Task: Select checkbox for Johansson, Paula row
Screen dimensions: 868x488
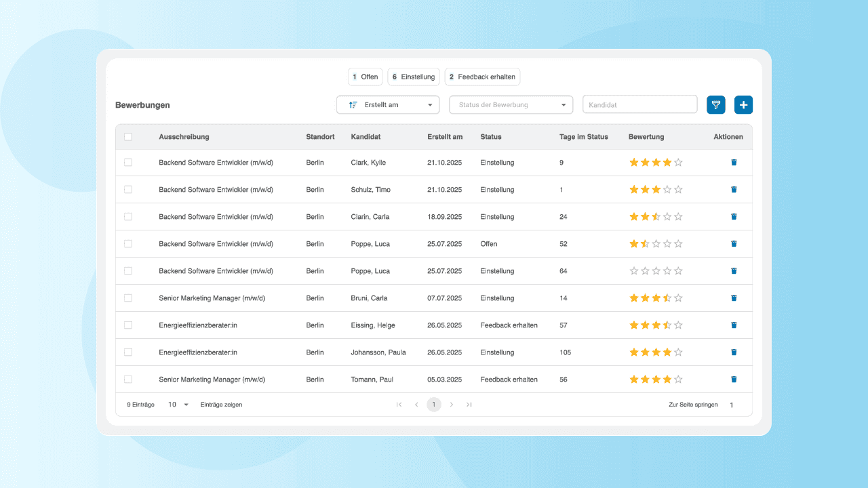Action: 128,352
